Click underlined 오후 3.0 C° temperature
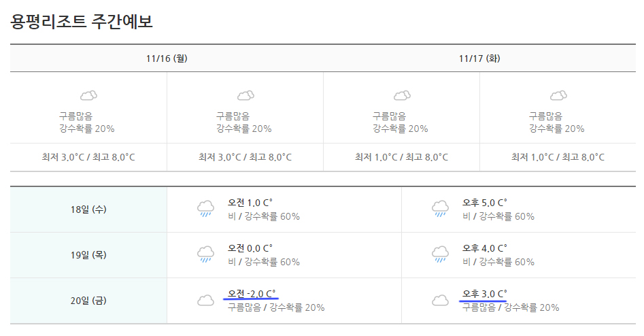This screenshot has height=336, width=644. pos(484,294)
